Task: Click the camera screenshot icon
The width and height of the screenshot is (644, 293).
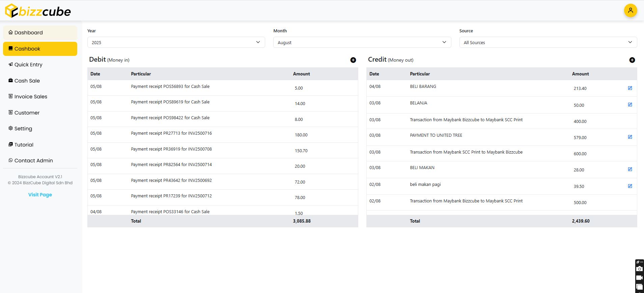Action: point(639,269)
